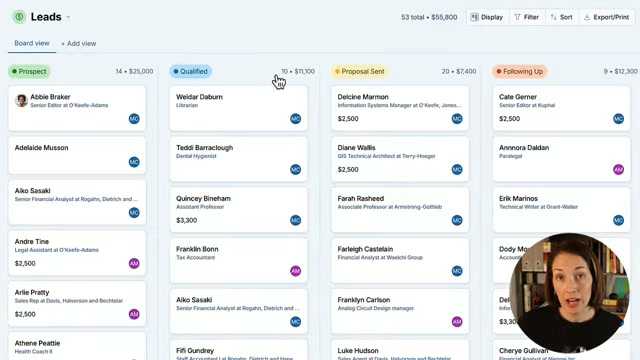This screenshot has width=640, height=360.
Task: Click $2,500 amount on Delcine Marmon card
Action: 348,119
